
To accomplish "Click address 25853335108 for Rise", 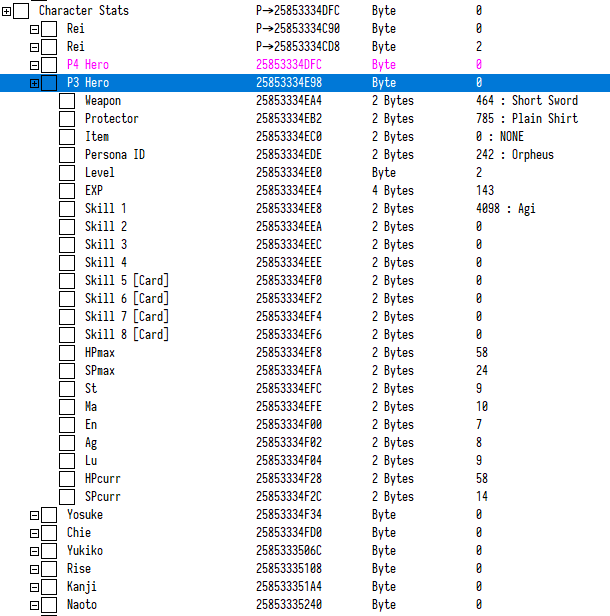I will tap(289, 569).
